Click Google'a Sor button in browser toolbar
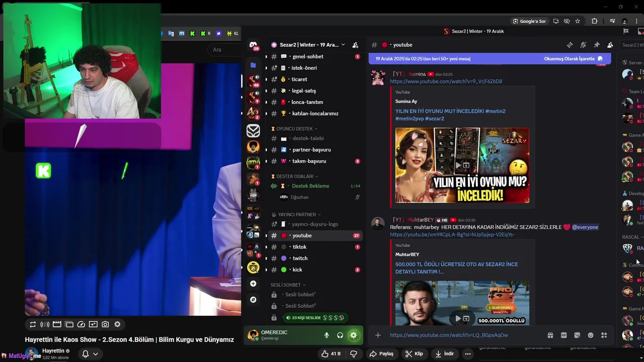This screenshot has width=644, height=362. pos(529,21)
